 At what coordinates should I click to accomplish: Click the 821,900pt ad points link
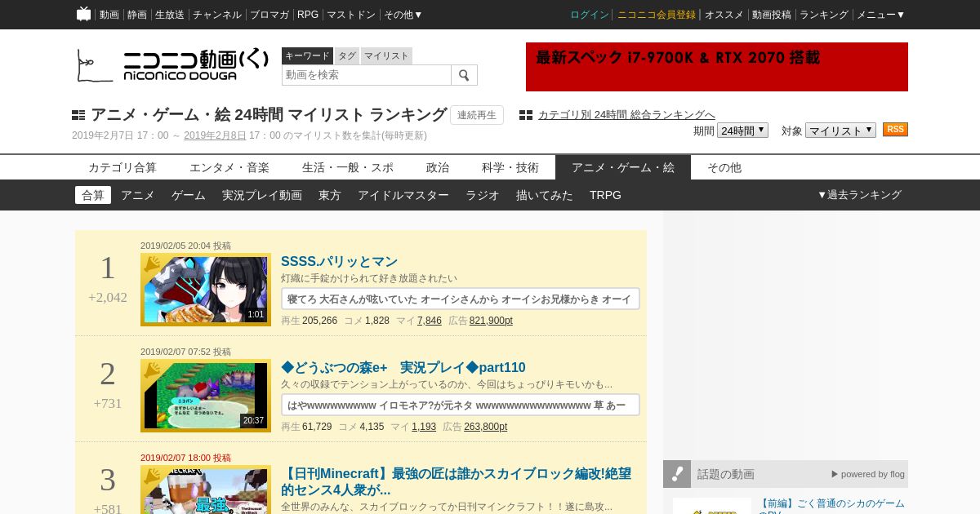point(491,321)
